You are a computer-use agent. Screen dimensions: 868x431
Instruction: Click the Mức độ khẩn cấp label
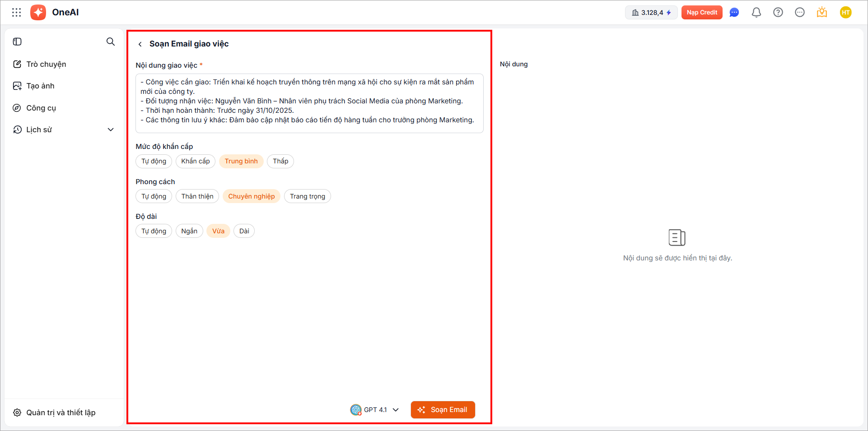tap(164, 147)
